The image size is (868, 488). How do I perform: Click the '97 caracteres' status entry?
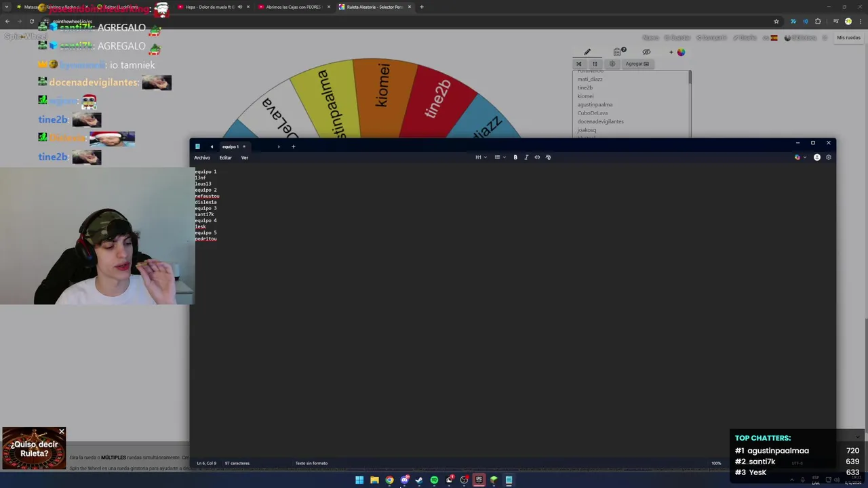click(237, 463)
